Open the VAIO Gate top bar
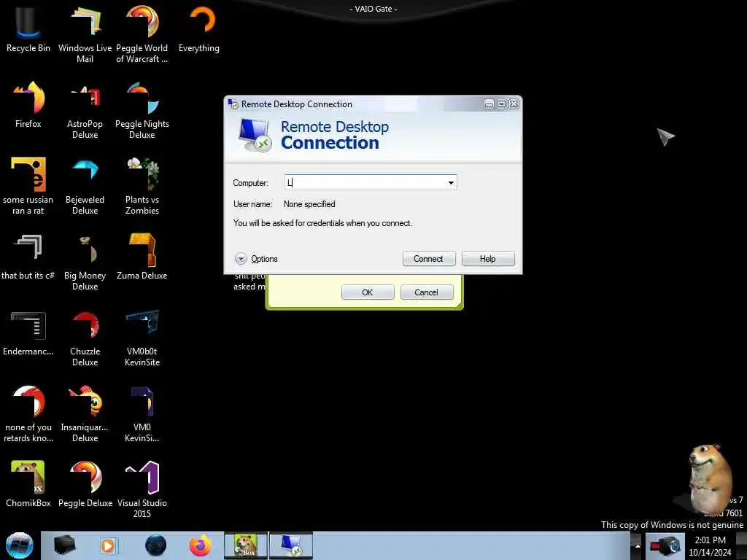747x560 pixels. pyautogui.click(x=373, y=9)
